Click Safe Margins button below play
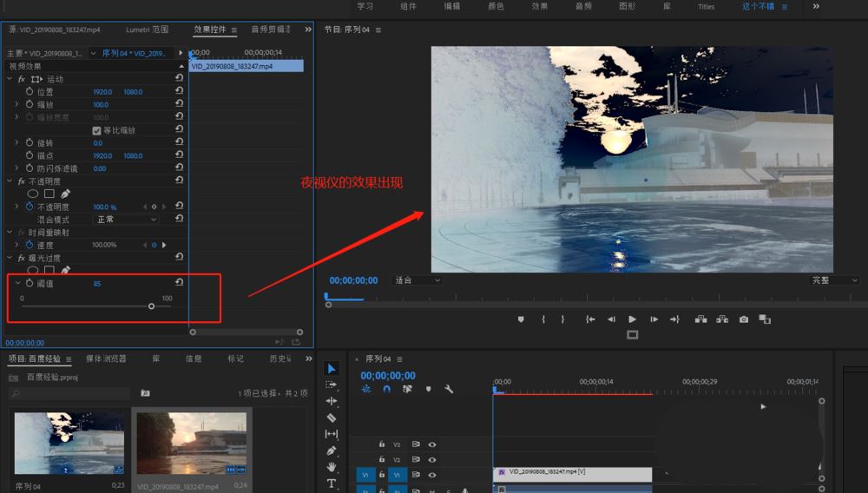The width and height of the screenshot is (868, 493). click(x=632, y=335)
